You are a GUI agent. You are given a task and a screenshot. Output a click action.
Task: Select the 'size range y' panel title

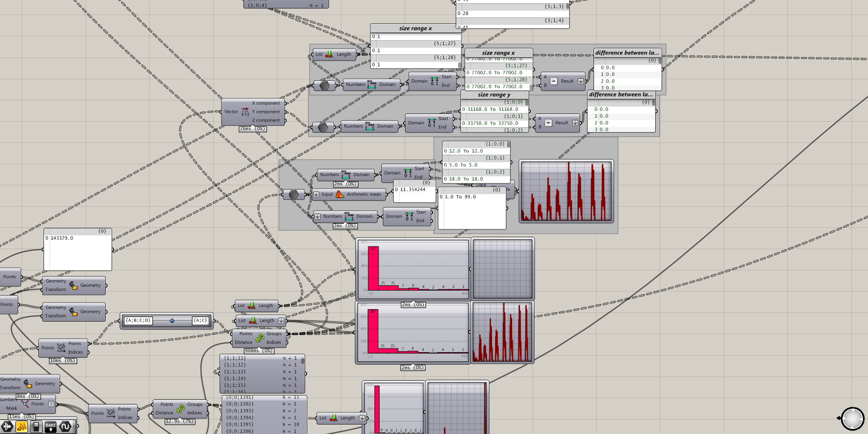494,95
